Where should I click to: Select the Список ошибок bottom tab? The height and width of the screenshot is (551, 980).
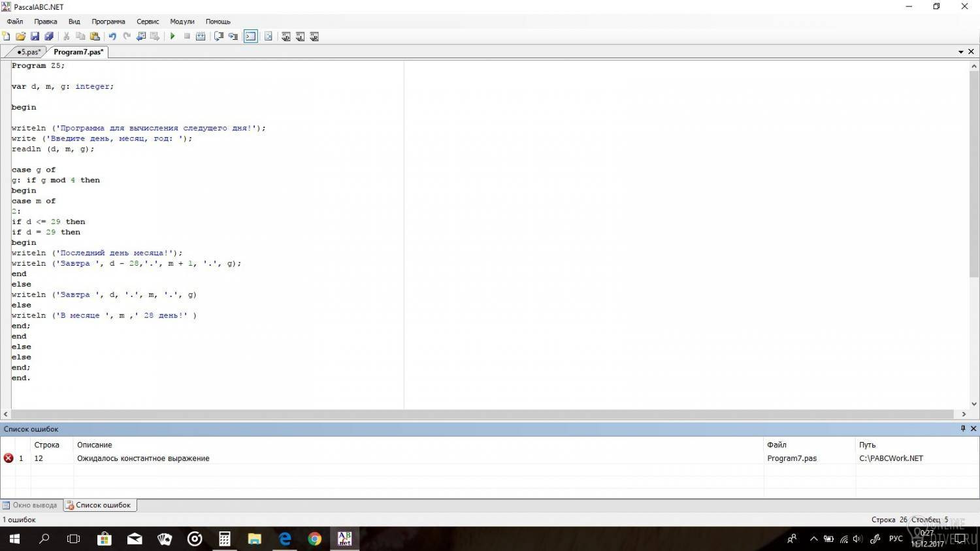click(99, 505)
